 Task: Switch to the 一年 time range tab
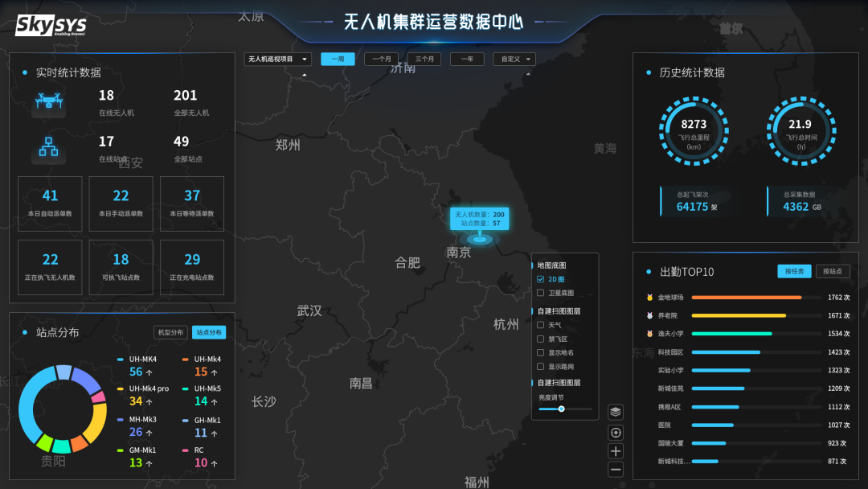(x=467, y=59)
